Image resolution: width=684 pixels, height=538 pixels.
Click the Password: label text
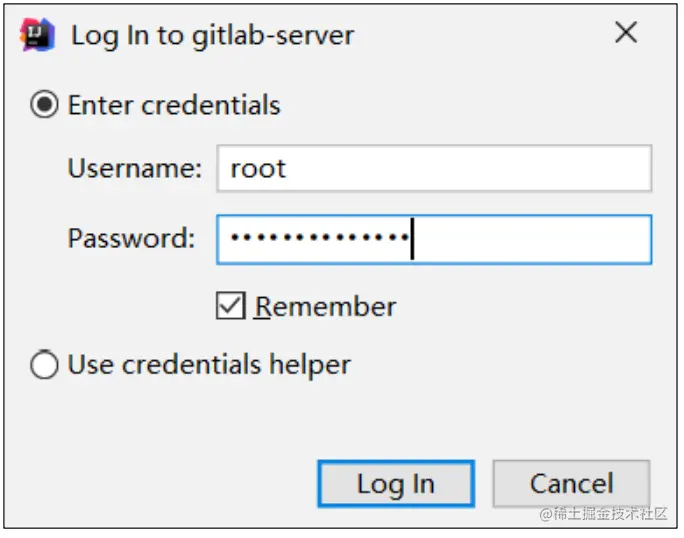[x=131, y=239]
